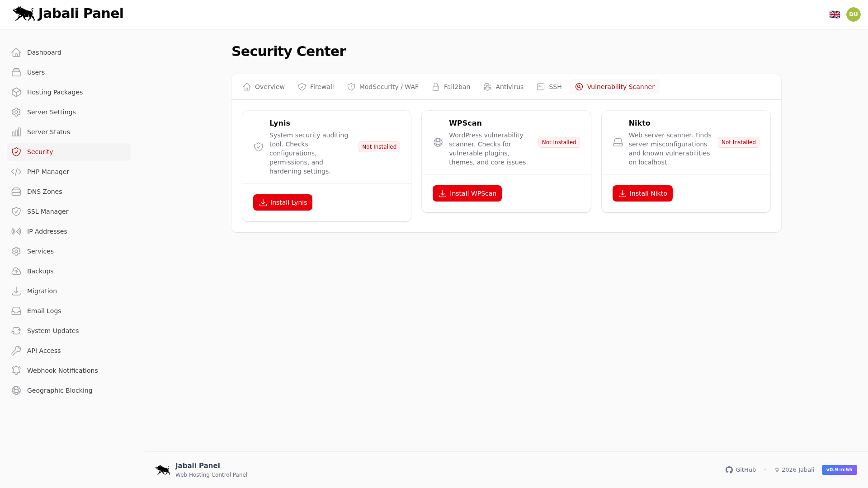Click the Install WPScan button

point(467,193)
